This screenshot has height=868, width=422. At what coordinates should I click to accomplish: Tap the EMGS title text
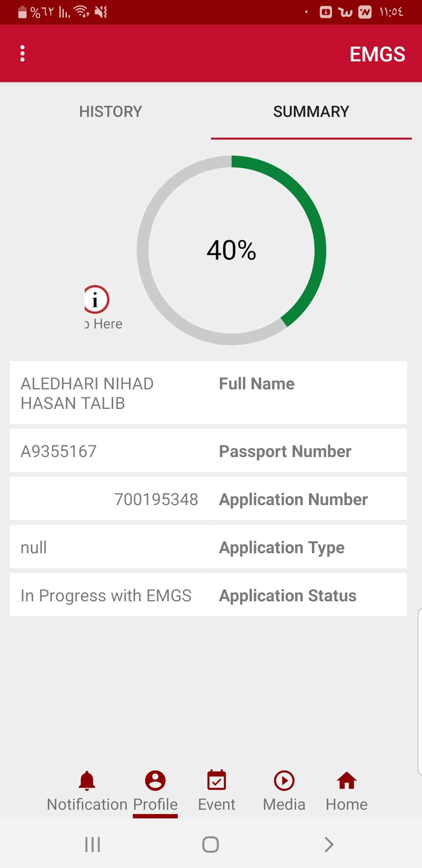coord(377,54)
